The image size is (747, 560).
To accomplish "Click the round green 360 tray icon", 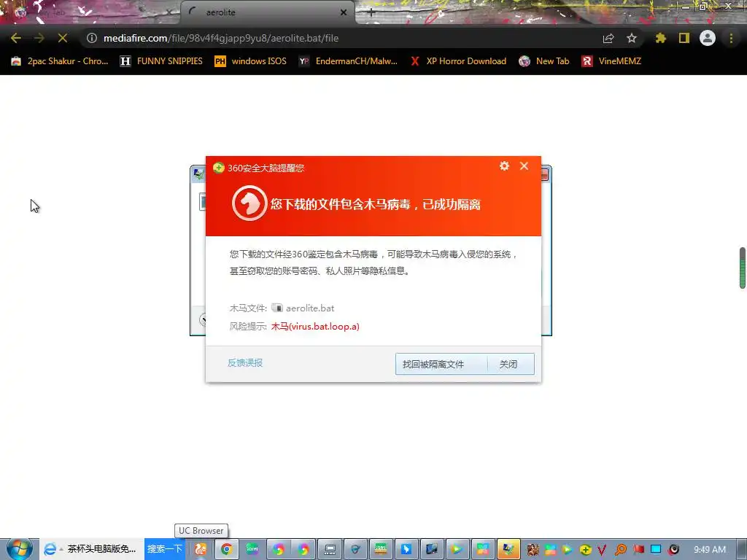I will coord(586,550).
